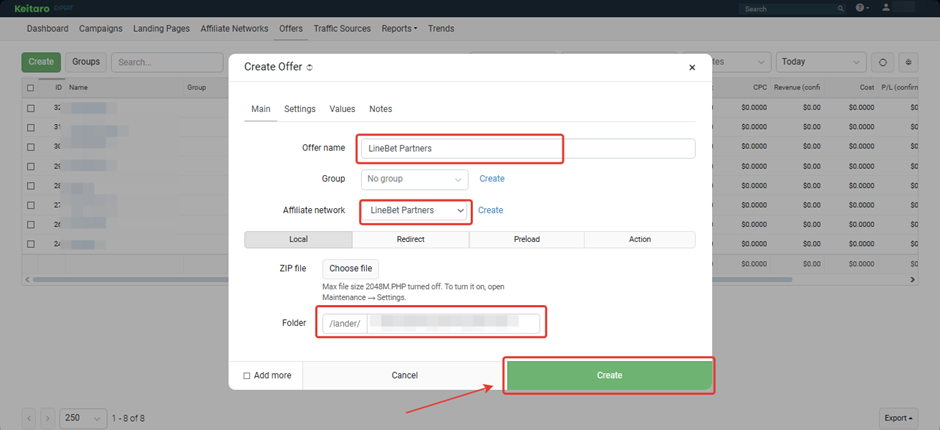Open Offers in the navigation
This screenshot has height=430, width=940.
point(291,28)
